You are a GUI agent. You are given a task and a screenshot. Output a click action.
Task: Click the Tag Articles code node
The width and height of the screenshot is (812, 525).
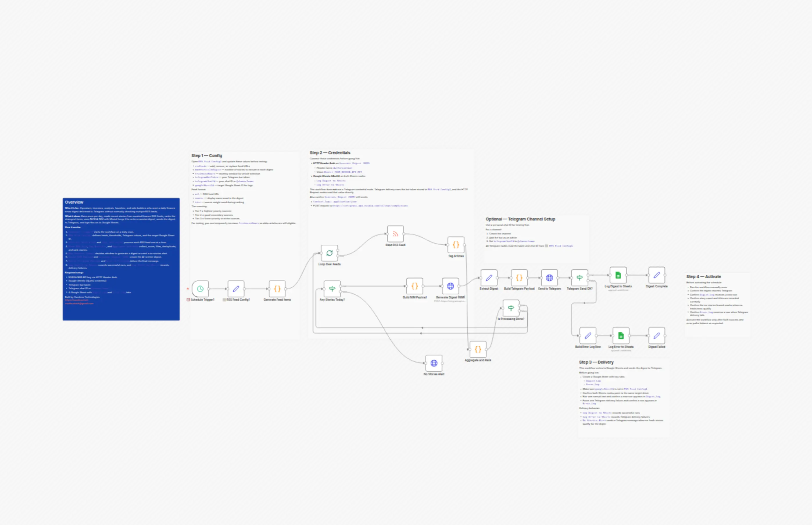coord(456,245)
